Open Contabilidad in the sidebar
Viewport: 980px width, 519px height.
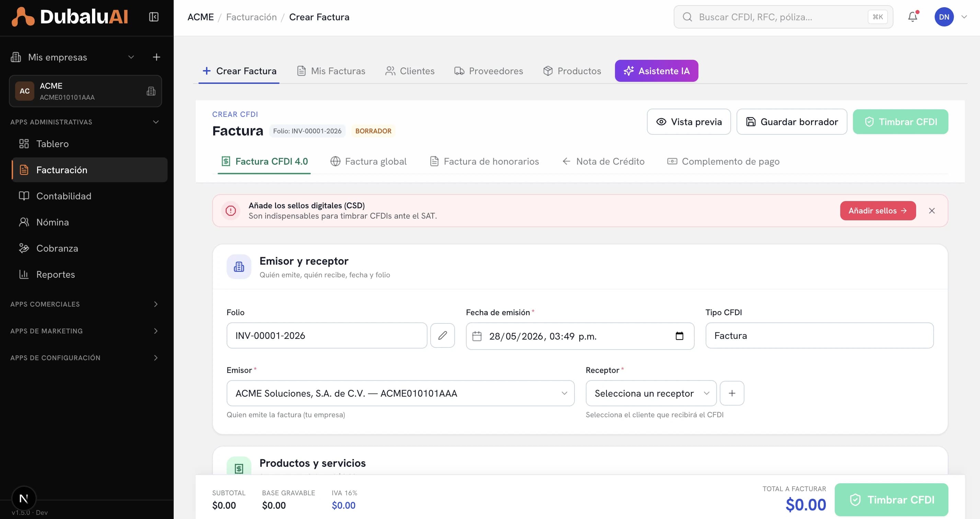tap(89, 196)
